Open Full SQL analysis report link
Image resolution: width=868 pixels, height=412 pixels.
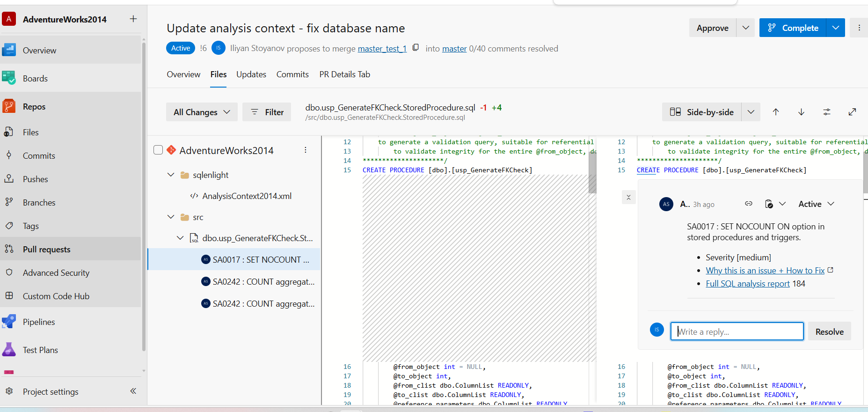748,283
